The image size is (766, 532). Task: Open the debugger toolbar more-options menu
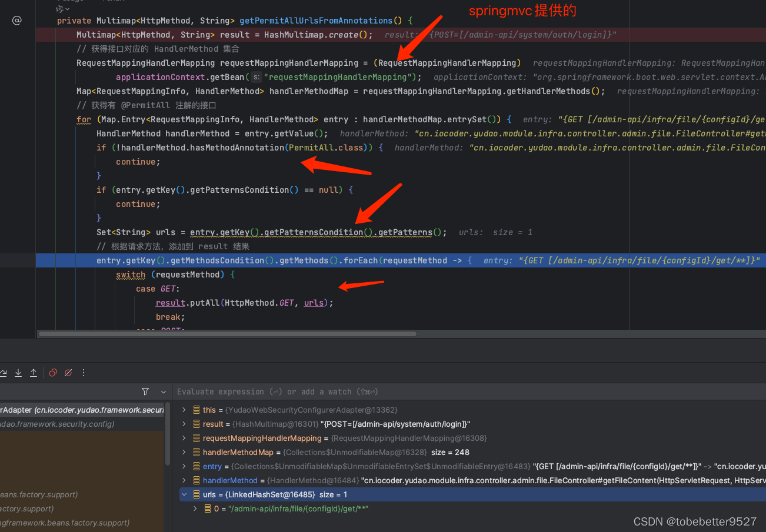(84, 373)
